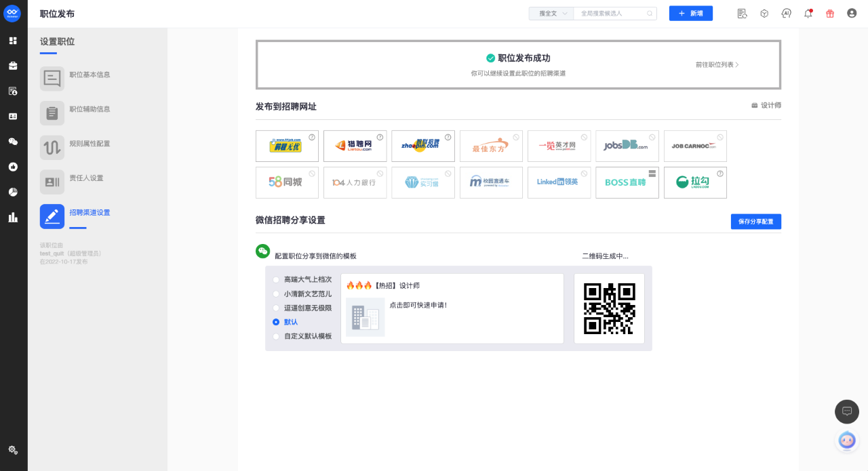Image resolution: width=868 pixels, height=471 pixels.
Task: Select the 实习僧 recruitment site card
Action: tap(423, 182)
